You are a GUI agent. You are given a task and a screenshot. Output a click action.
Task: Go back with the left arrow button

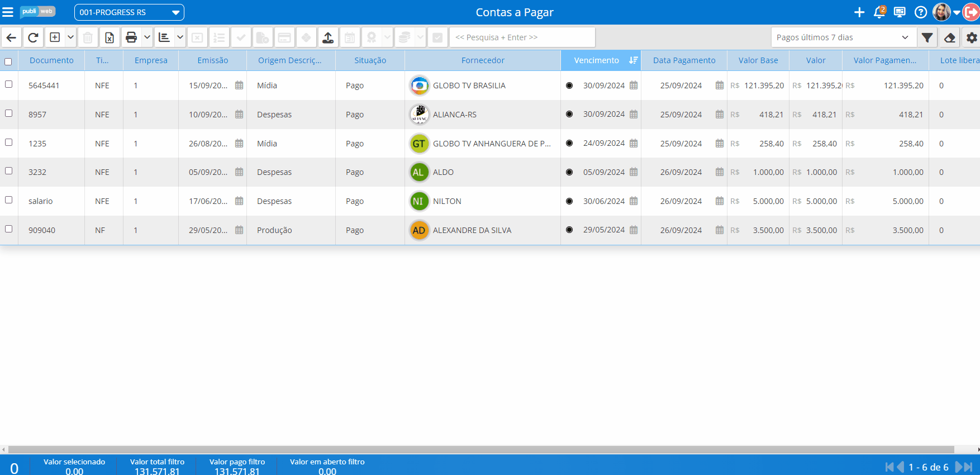11,37
